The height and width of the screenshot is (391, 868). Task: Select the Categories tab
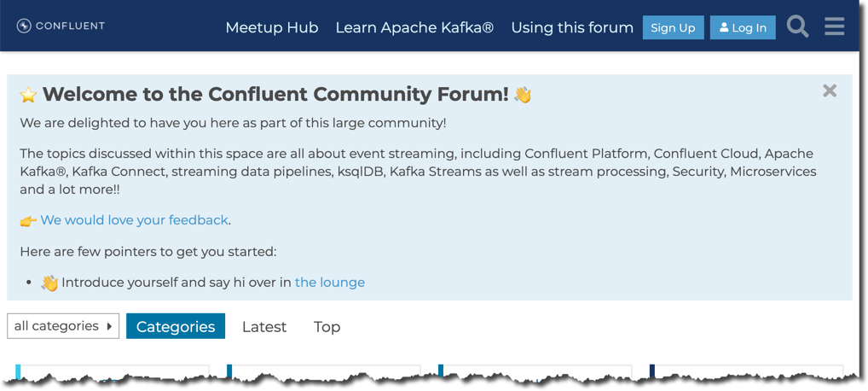click(x=176, y=326)
